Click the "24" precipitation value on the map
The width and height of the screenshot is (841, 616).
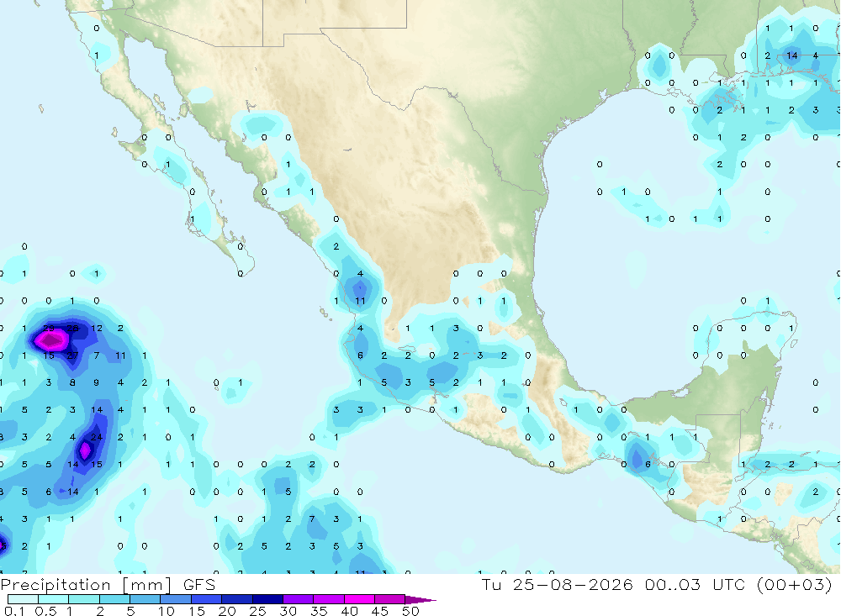[x=97, y=437]
